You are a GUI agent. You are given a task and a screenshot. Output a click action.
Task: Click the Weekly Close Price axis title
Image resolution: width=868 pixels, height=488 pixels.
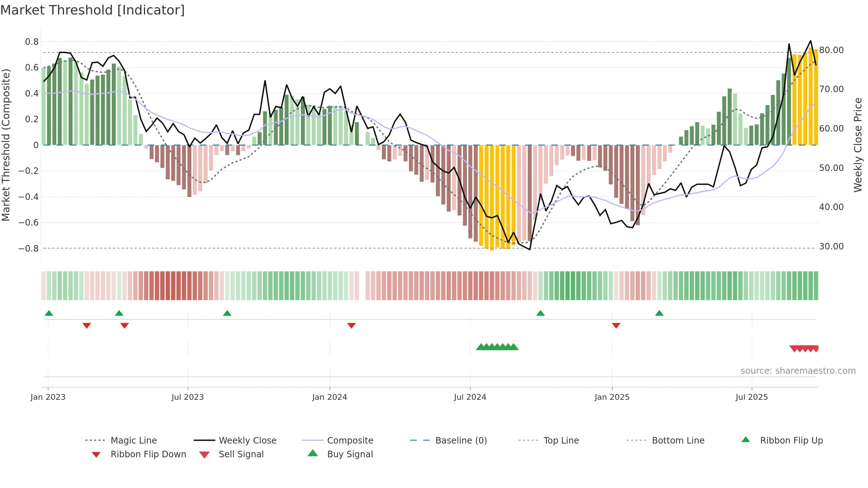858,145
